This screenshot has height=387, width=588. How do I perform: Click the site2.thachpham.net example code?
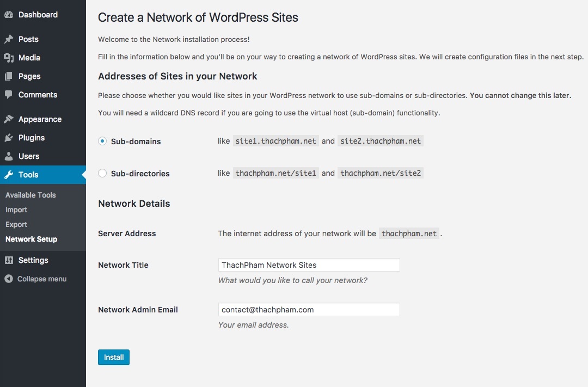pos(381,141)
